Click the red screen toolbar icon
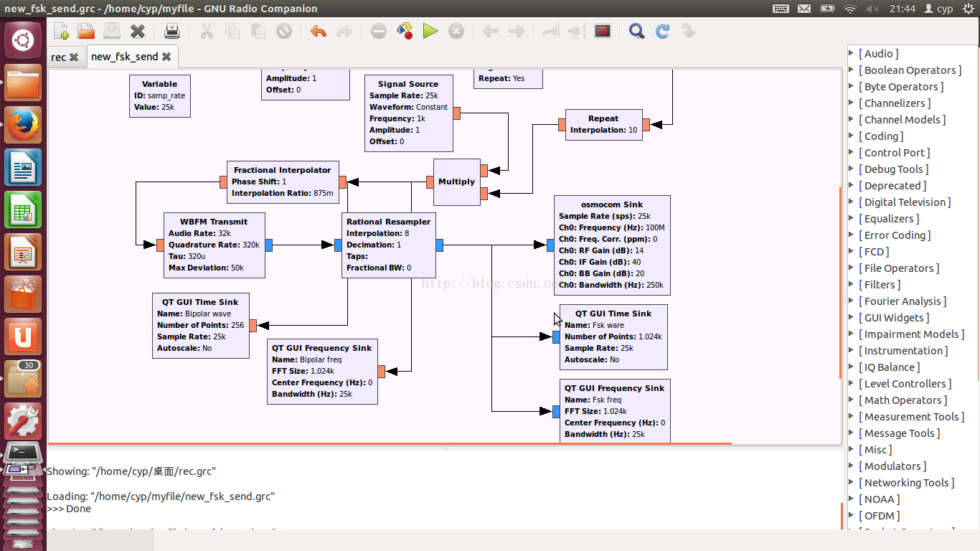 pyautogui.click(x=603, y=31)
